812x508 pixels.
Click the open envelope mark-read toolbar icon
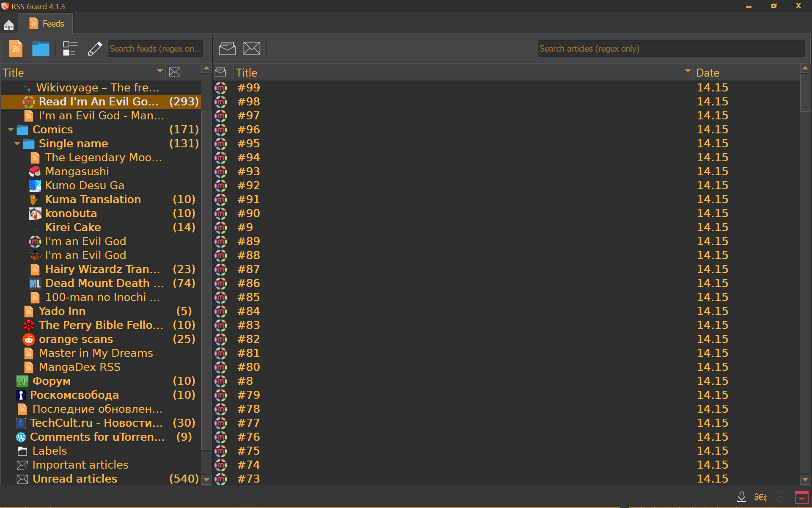(x=227, y=49)
